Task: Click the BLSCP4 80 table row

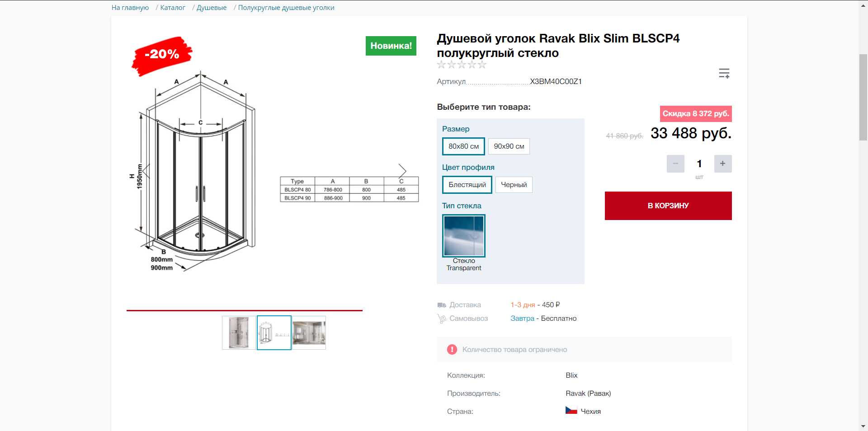Action: 349,190
